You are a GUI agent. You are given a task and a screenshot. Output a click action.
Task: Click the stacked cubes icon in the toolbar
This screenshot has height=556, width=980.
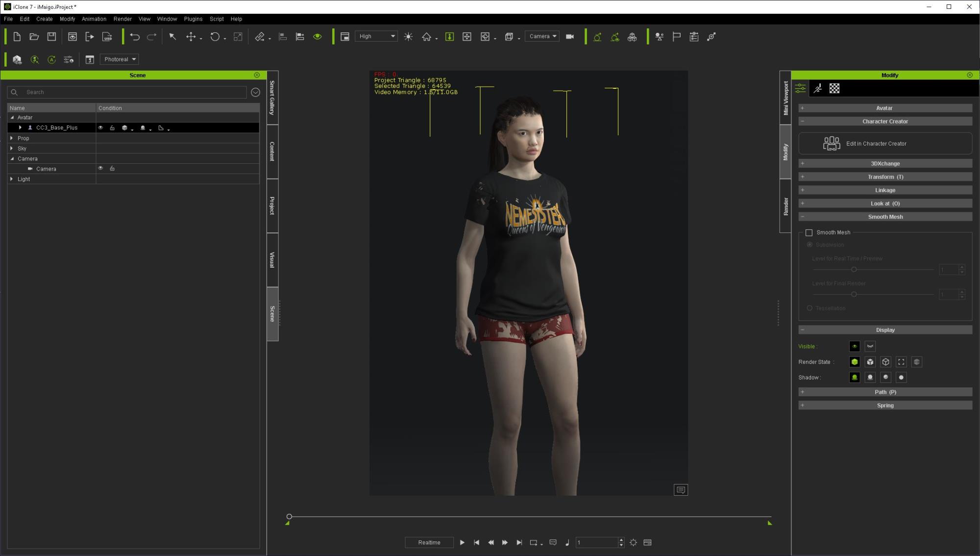pyautogui.click(x=632, y=37)
